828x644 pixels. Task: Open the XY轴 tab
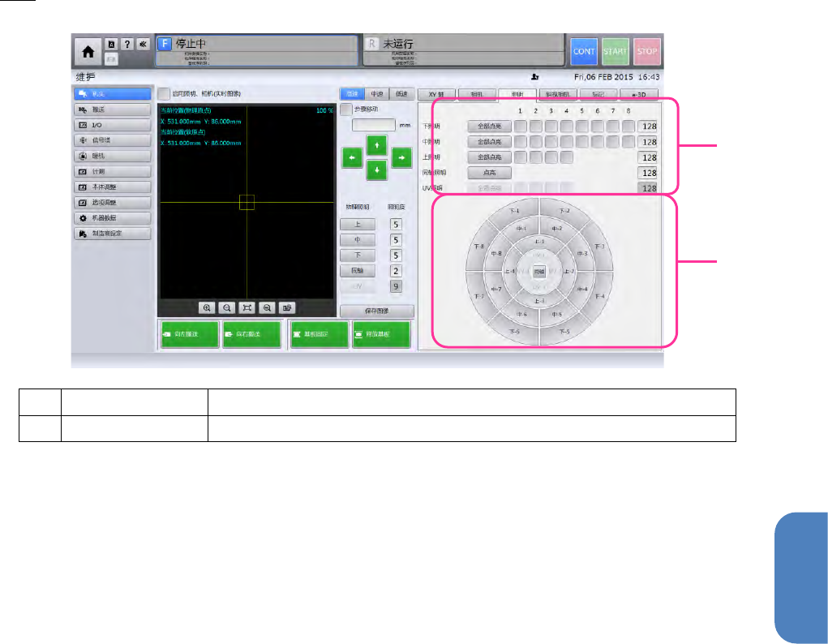point(436,95)
